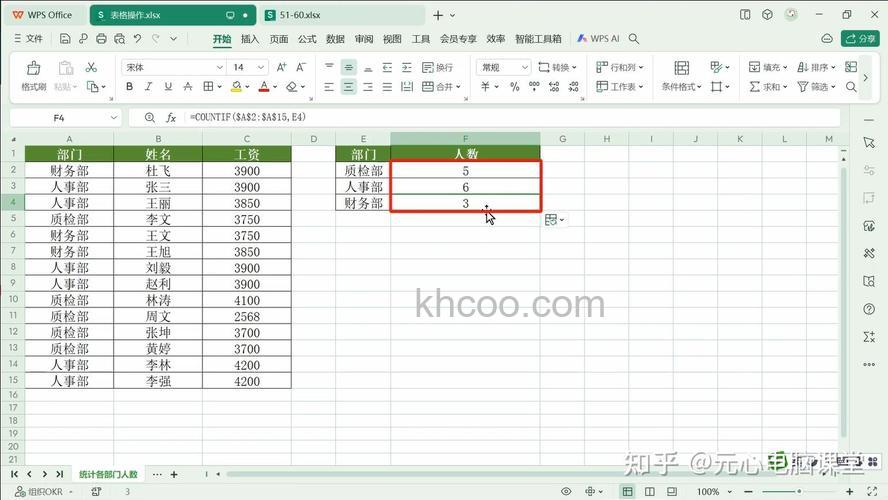
Task: Undo the last action
Action: [x=138, y=39]
